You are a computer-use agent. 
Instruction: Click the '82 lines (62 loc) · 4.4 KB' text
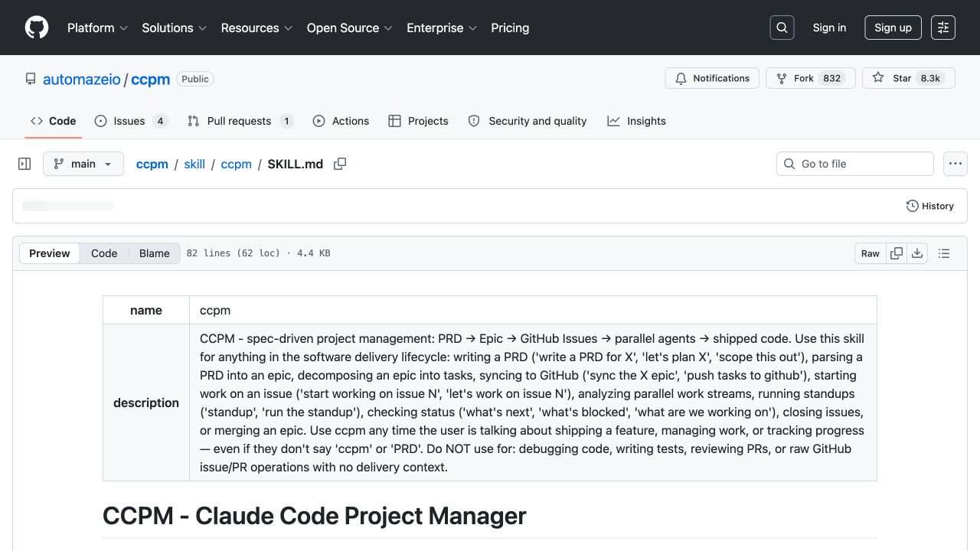click(x=259, y=253)
